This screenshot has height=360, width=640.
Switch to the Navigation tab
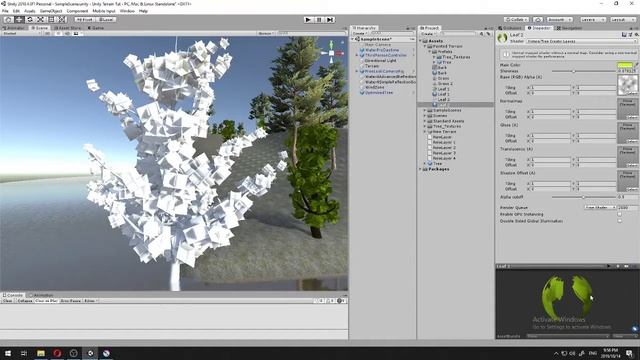[569, 28]
